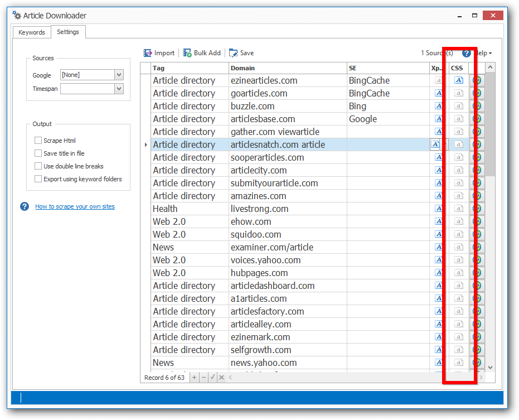Click the XPath icon for ehow.com
The height and width of the screenshot is (420, 519).
pos(439,221)
